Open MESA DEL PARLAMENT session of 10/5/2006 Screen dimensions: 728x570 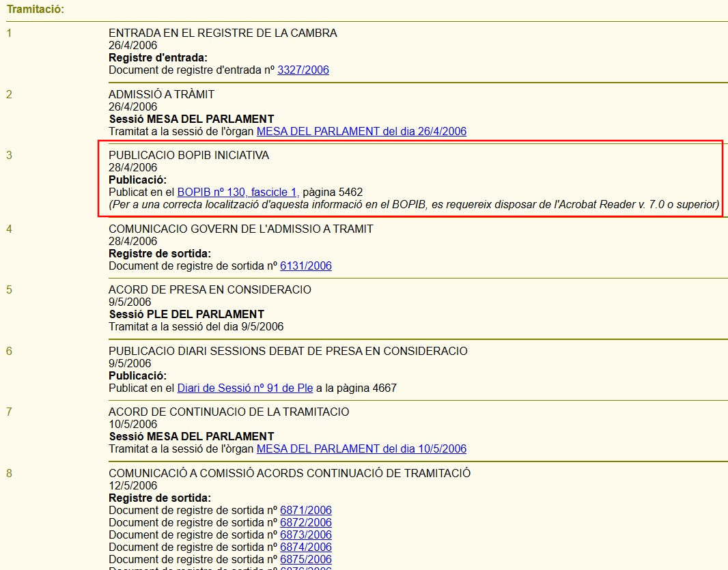(361, 448)
